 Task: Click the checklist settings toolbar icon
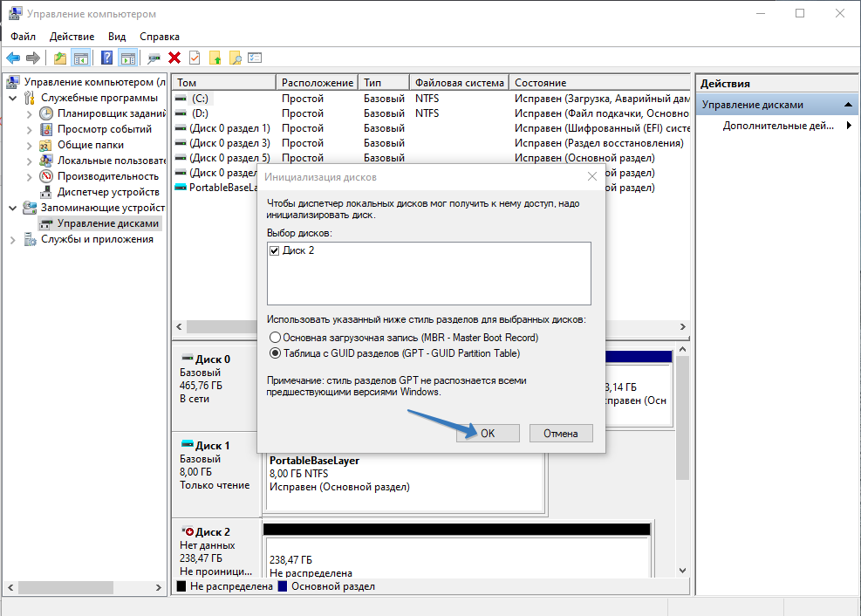(x=255, y=58)
